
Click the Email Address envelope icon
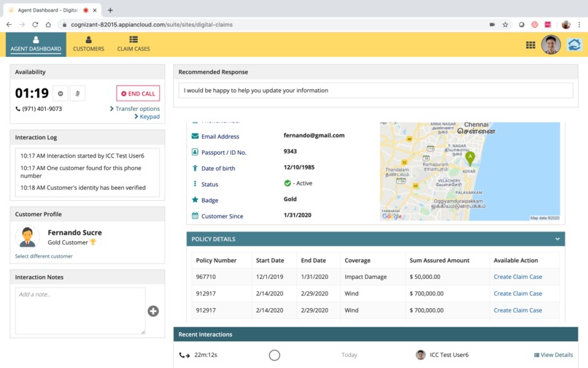tap(195, 136)
